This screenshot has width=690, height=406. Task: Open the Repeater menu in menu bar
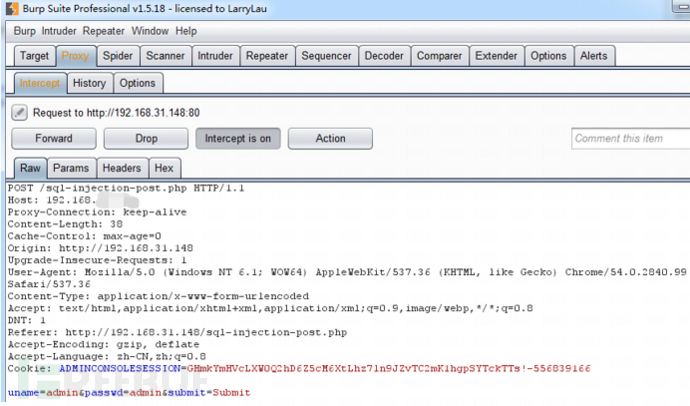click(x=103, y=31)
